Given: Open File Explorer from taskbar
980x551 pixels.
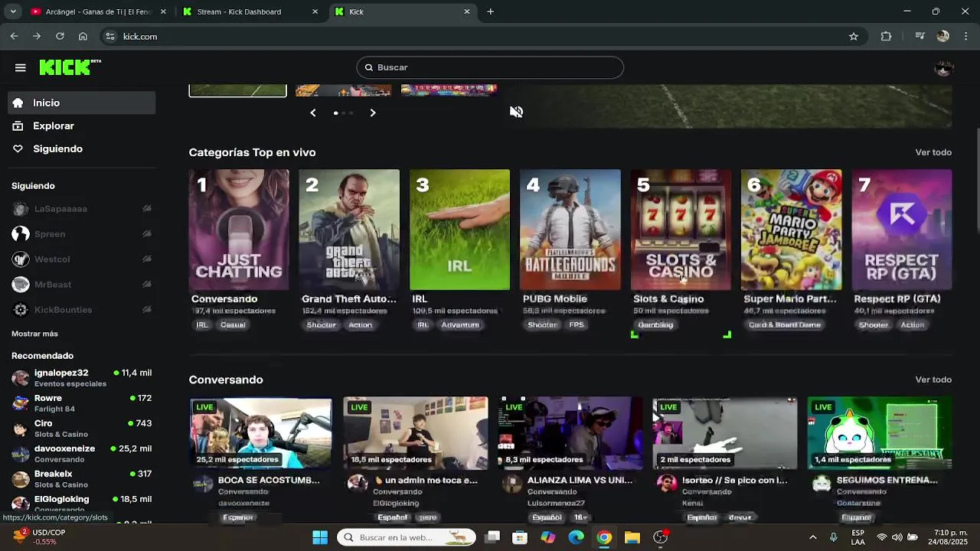Looking at the screenshot, I should (632, 537).
